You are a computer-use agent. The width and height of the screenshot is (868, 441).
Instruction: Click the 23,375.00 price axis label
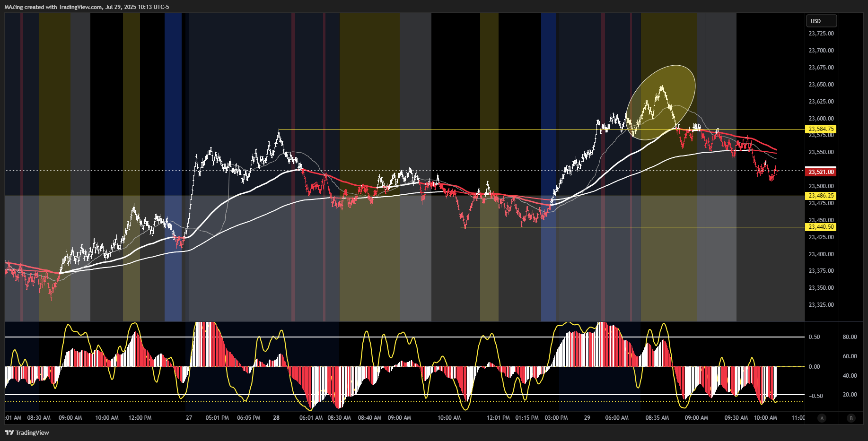click(x=821, y=271)
